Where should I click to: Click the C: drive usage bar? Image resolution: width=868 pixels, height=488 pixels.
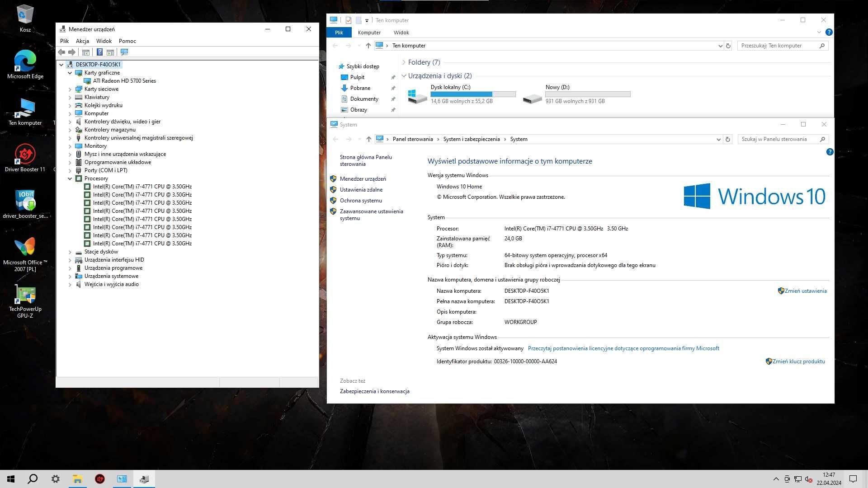[473, 94]
